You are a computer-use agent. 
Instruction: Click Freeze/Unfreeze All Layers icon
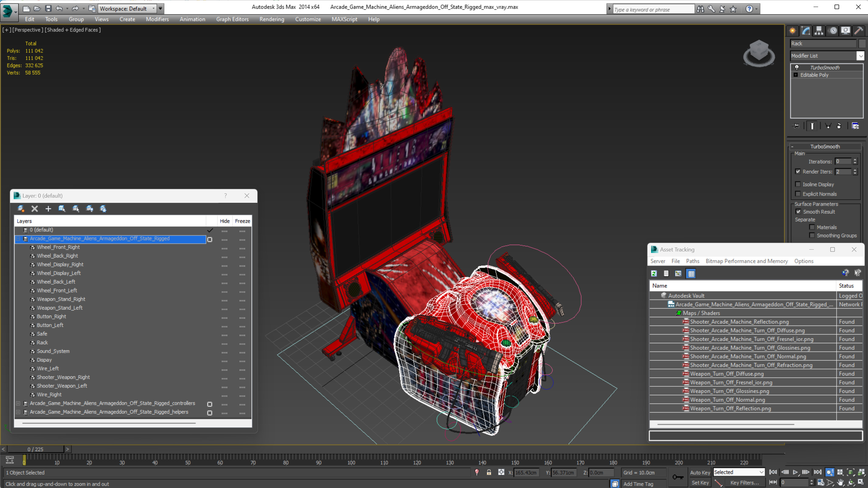point(103,209)
